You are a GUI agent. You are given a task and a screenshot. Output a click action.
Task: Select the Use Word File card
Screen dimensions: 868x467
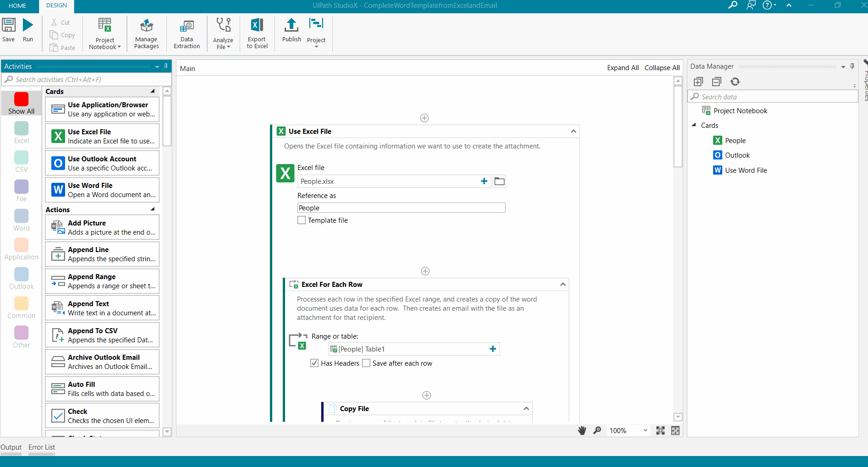click(102, 190)
